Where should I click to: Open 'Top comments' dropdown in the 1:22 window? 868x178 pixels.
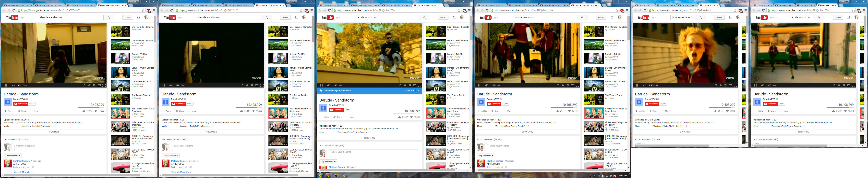coord(12,156)
